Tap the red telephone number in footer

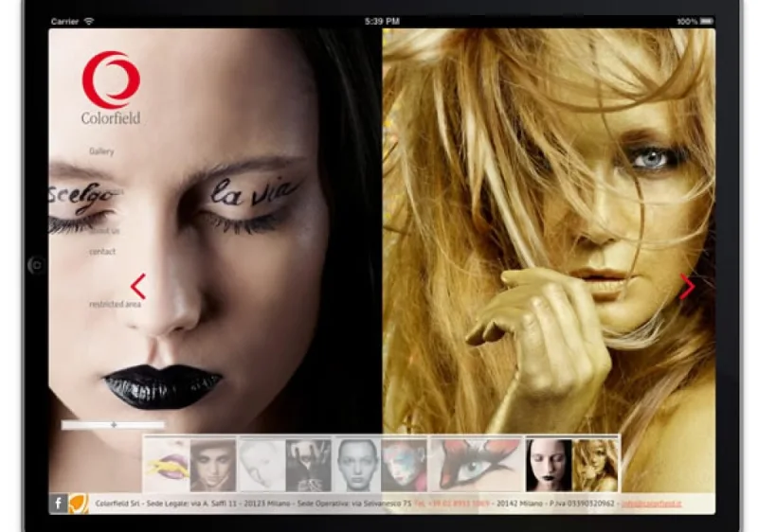pyautogui.click(x=452, y=504)
